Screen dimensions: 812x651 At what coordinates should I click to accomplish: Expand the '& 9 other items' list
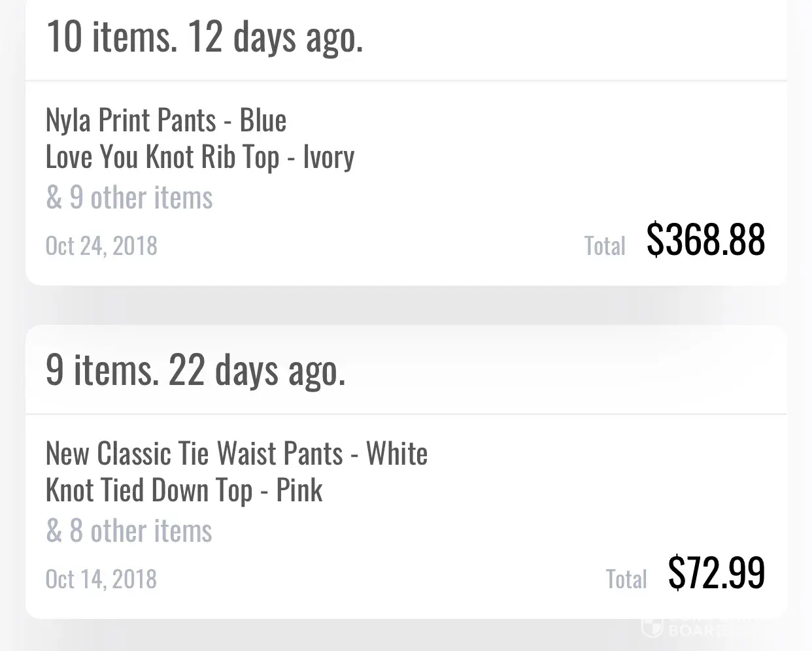(x=129, y=197)
